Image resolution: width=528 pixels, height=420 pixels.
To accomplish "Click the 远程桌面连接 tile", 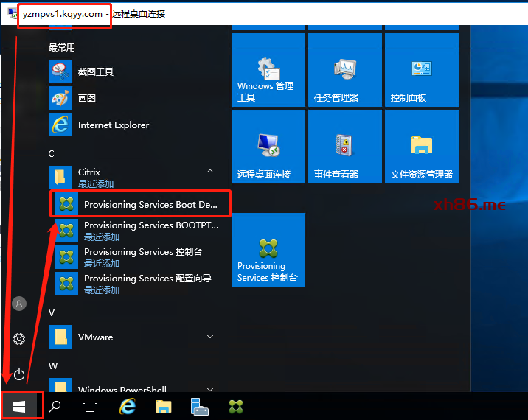I will [x=268, y=147].
